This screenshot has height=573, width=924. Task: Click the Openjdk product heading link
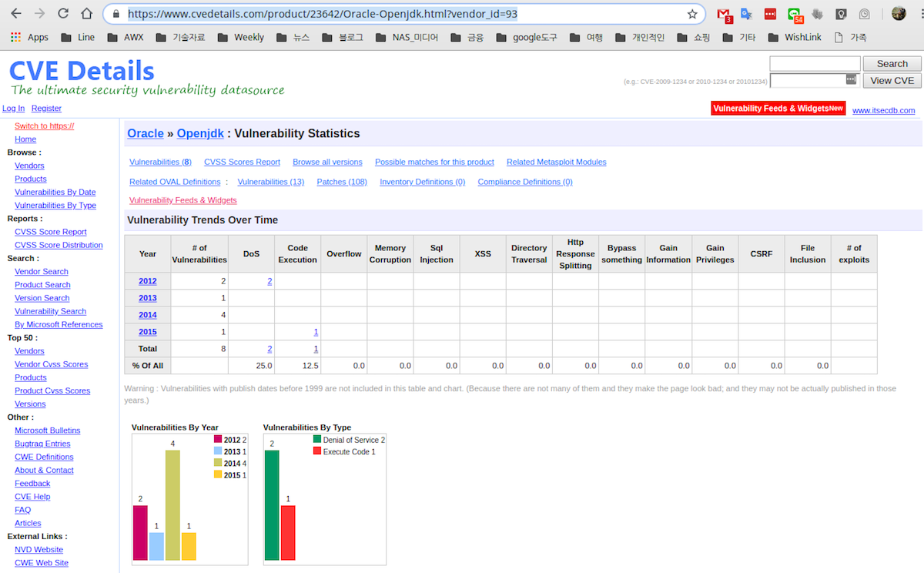pos(200,133)
